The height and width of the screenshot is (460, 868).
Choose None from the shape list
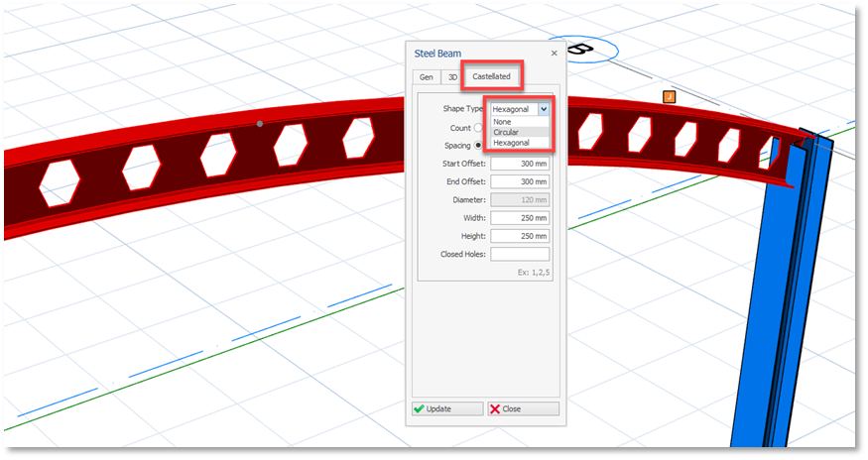tap(503, 122)
